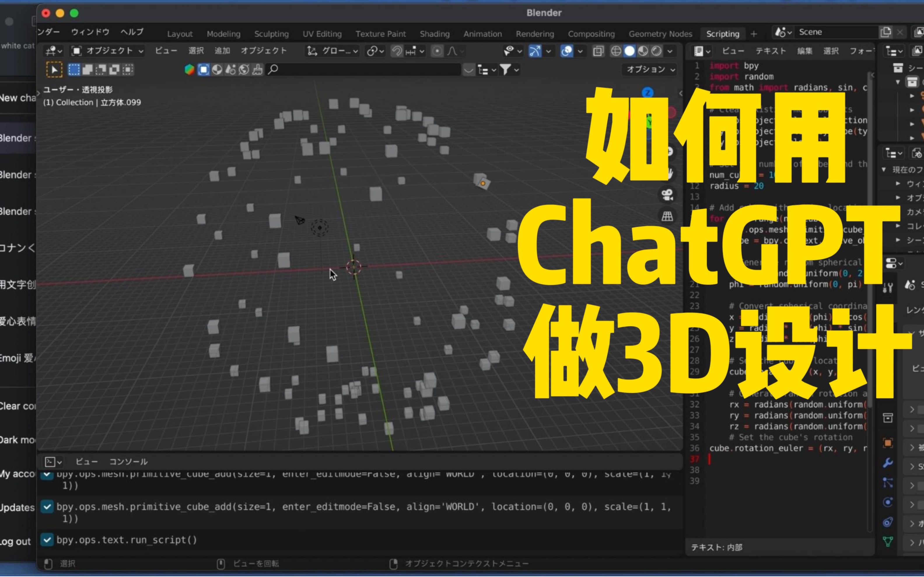Click the proportional editing falloff icon
924x577 pixels.
click(453, 51)
